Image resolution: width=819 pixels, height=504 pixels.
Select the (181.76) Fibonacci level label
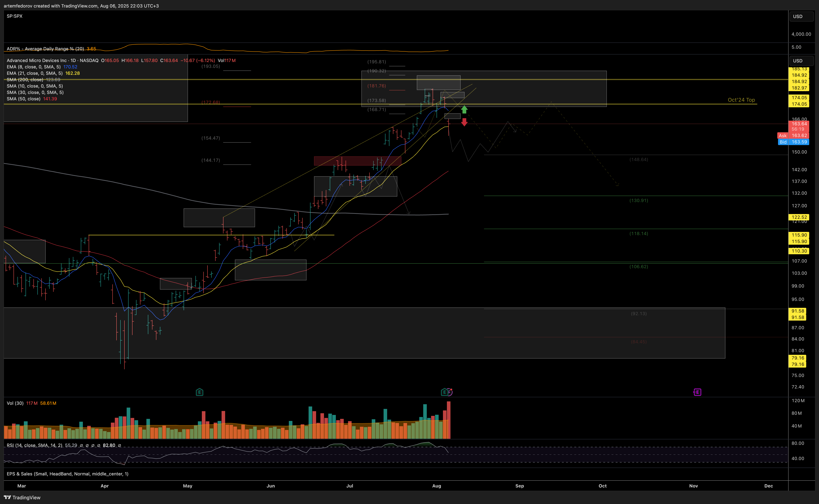(377, 86)
